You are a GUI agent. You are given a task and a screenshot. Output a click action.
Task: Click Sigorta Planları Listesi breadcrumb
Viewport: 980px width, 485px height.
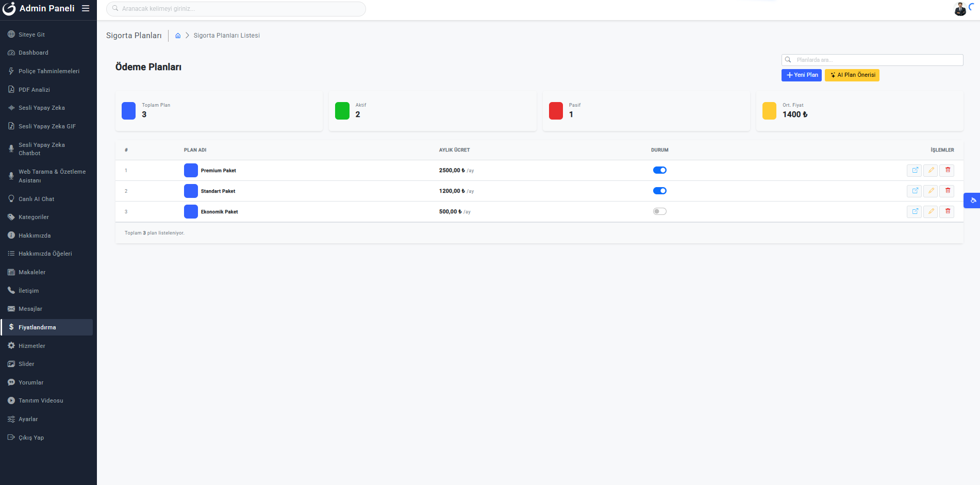(x=227, y=36)
